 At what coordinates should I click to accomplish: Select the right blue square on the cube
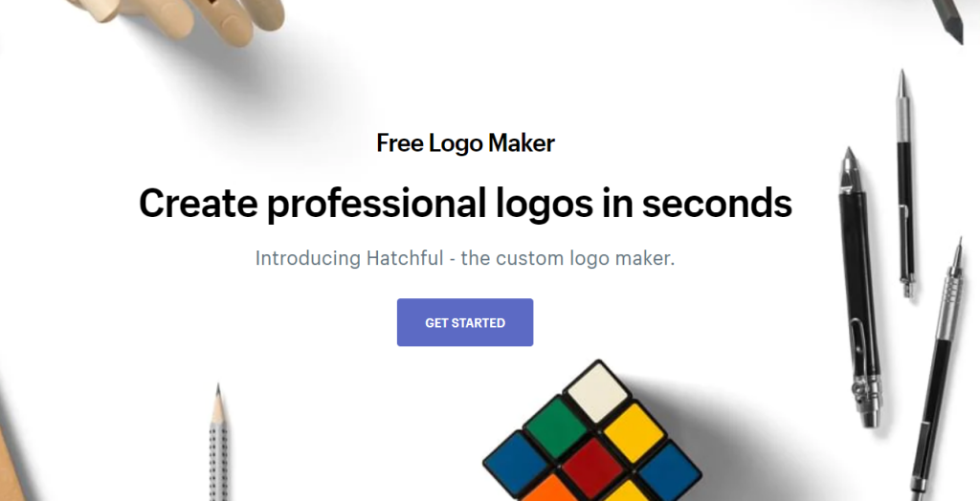click(x=669, y=471)
